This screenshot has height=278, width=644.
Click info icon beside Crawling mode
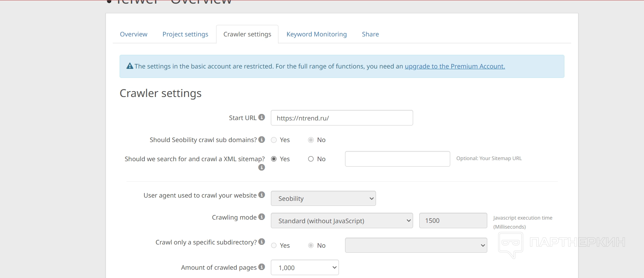262,217
